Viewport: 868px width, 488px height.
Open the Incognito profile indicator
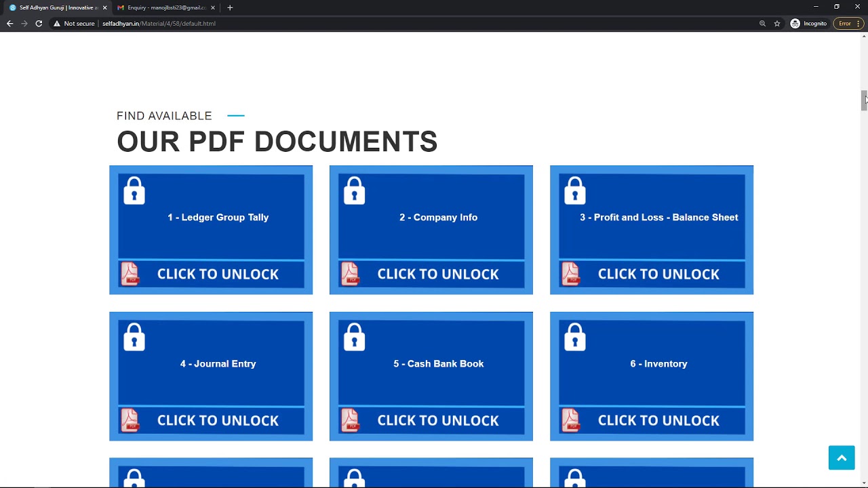tap(809, 24)
